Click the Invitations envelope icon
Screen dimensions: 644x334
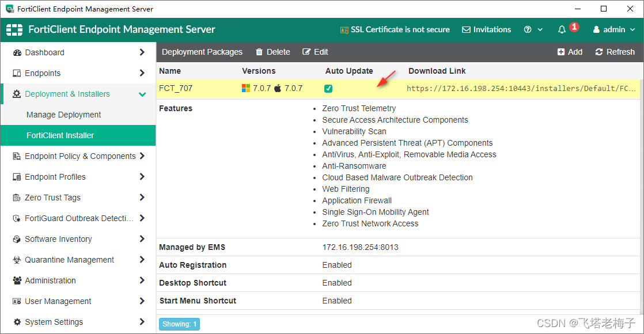pos(466,29)
